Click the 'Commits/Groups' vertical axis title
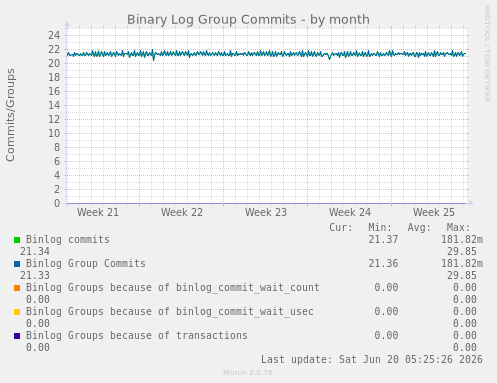Screen dimensions: 497x383 pyautogui.click(x=10, y=115)
